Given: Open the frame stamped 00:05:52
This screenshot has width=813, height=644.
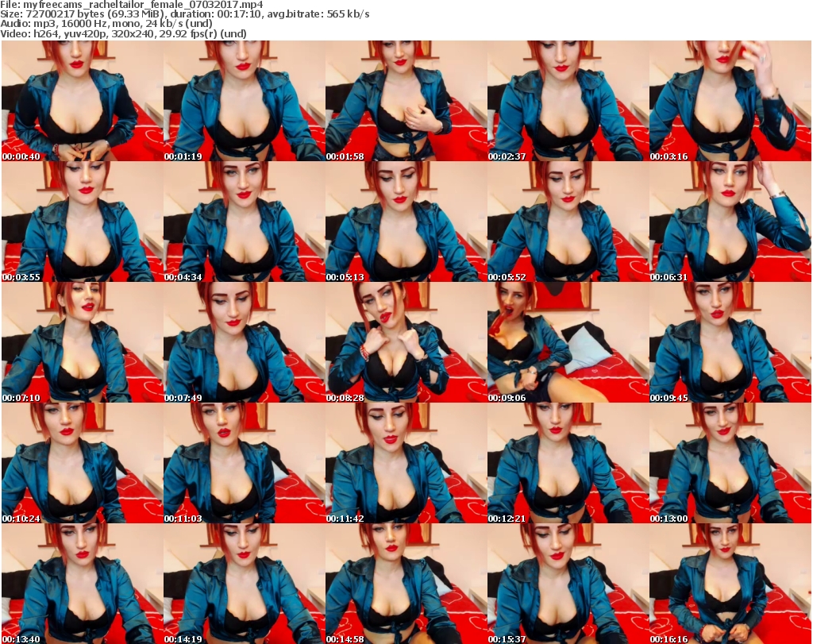Looking at the screenshot, I should click(568, 222).
